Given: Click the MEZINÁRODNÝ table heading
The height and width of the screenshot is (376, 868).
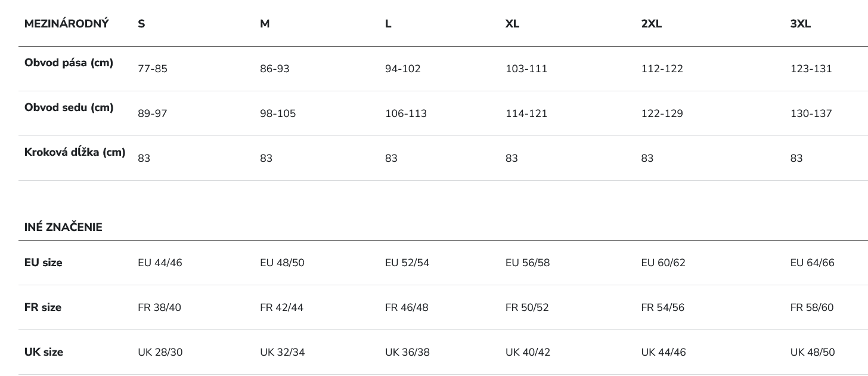Looking at the screenshot, I should click(67, 24).
